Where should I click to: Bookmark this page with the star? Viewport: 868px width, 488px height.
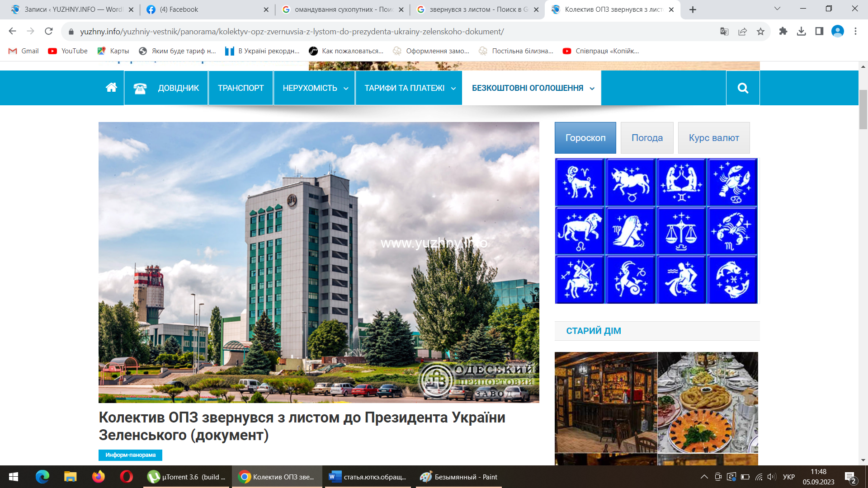point(760,31)
